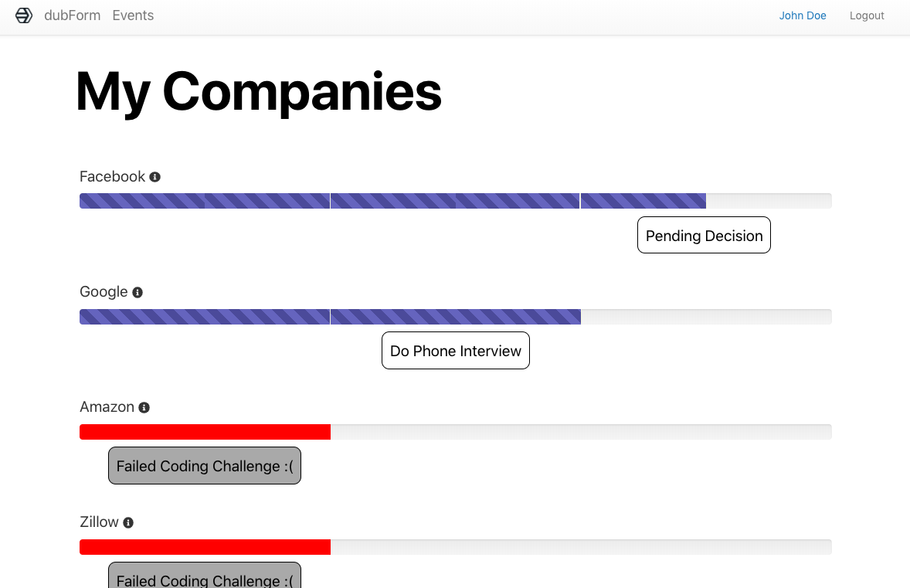The height and width of the screenshot is (588, 910).
Task: Open the Google info icon
Action: tap(138, 293)
